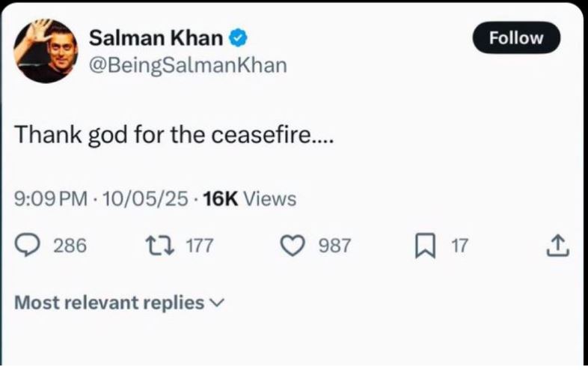The image size is (588, 370).
Task: Click the reply speech bubble icon
Action: tap(28, 245)
